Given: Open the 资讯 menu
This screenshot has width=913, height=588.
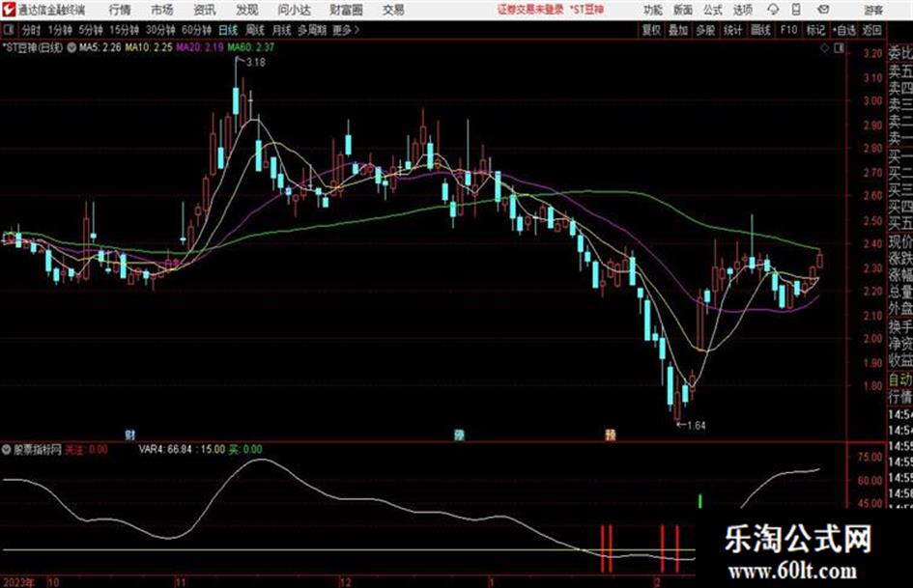Looking at the screenshot, I should 205,10.
